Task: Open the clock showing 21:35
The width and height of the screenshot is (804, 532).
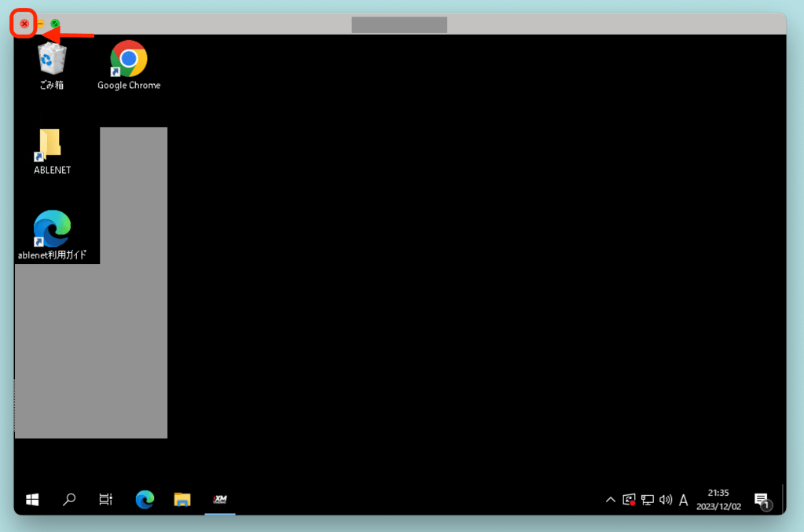Action: pos(718,500)
